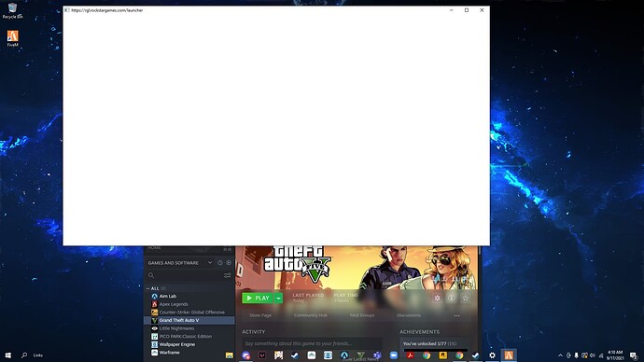Image resolution: width=644 pixels, height=362 pixels.
Task: View game info via the info icon
Action: click(451, 299)
